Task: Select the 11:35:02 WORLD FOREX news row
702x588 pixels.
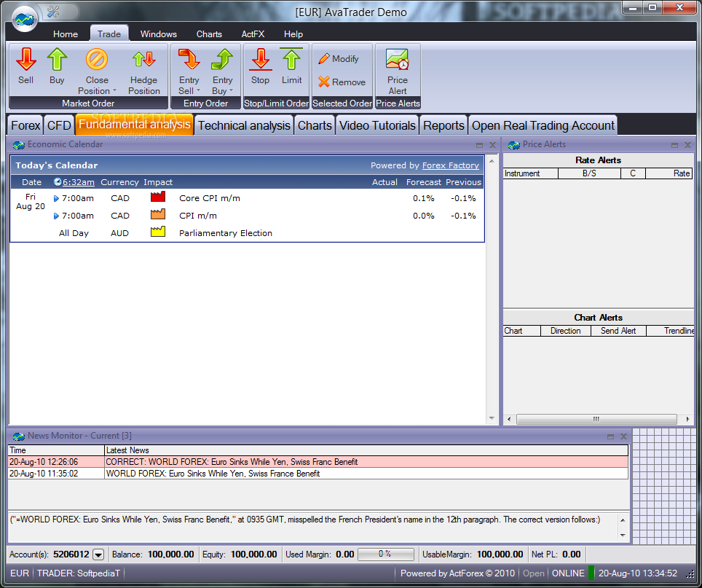Action: 318,474
